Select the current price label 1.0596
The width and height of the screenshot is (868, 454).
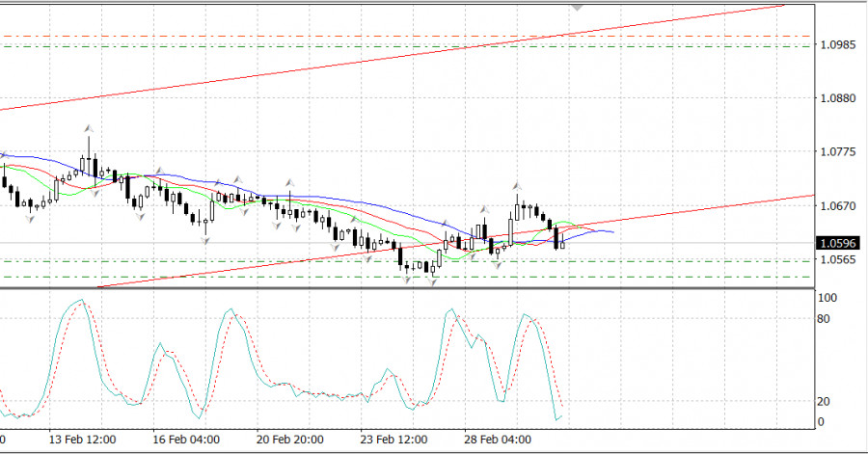click(836, 243)
